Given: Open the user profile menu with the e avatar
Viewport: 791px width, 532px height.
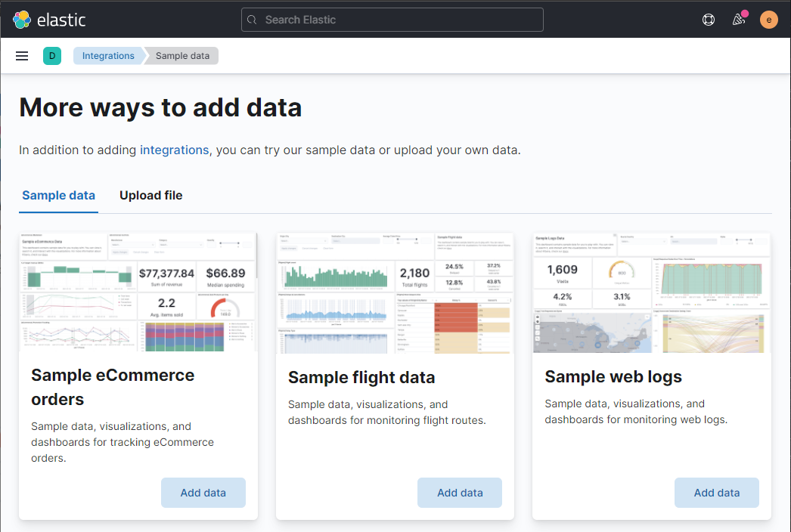Looking at the screenshot, I should [768, 20].
